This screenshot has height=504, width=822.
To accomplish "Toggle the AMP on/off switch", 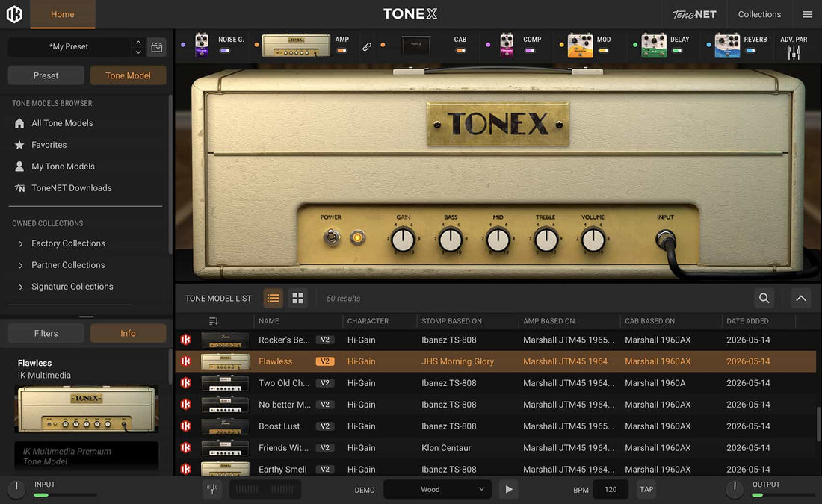I will [342, 50].
